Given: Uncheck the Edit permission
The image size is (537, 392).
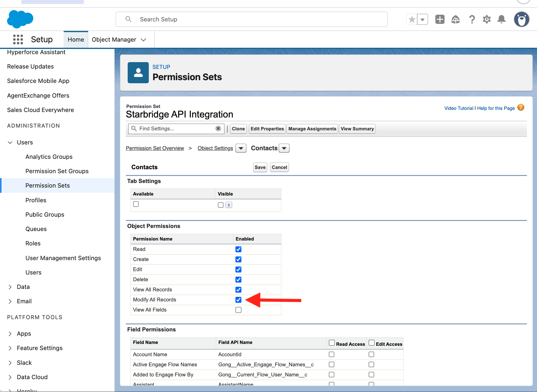Looking at the screenshot, I should [238, 270].
